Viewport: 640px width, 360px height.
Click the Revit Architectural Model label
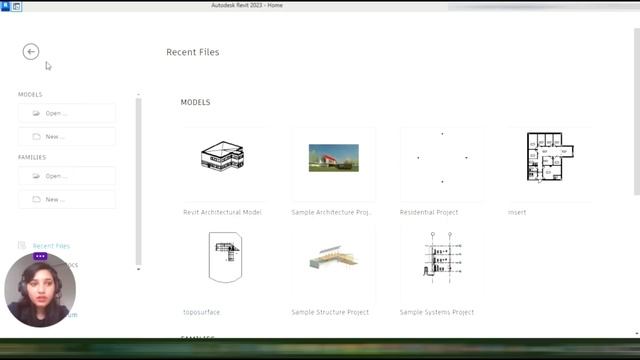coord(222,212)
